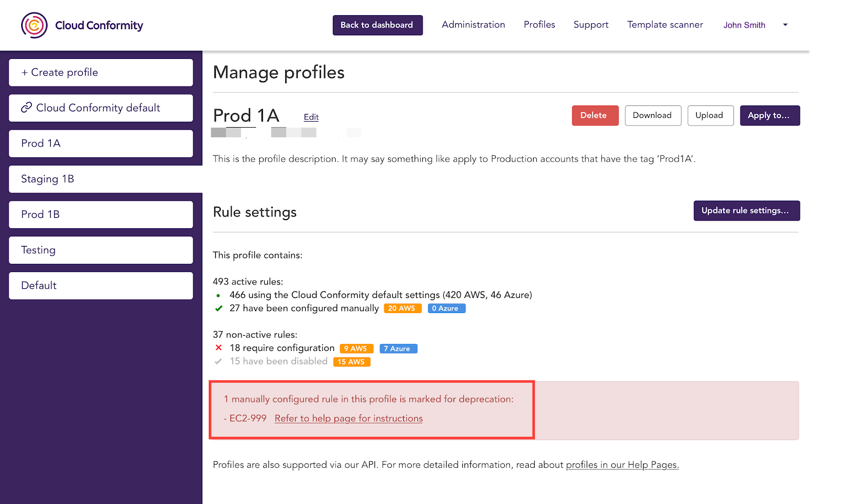866x504 pixels.
Task: Click the text "493 active rules:"
Action: click(x=248, y=282)
